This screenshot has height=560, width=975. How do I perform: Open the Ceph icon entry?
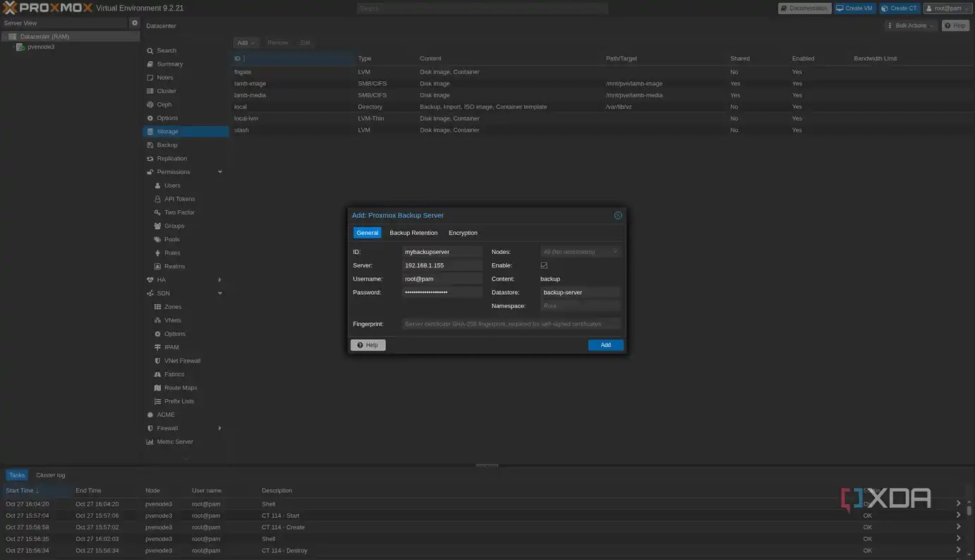(150, 104)
